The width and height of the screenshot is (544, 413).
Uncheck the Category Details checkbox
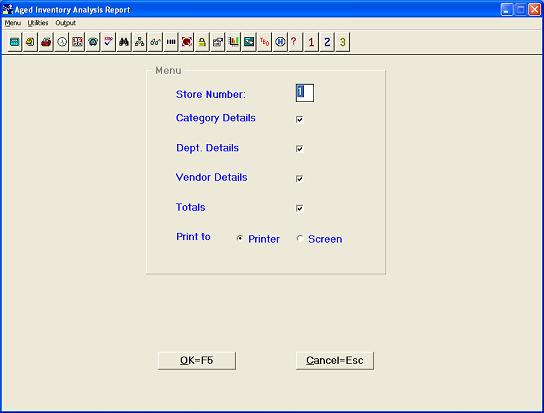(x=299, y=119)
